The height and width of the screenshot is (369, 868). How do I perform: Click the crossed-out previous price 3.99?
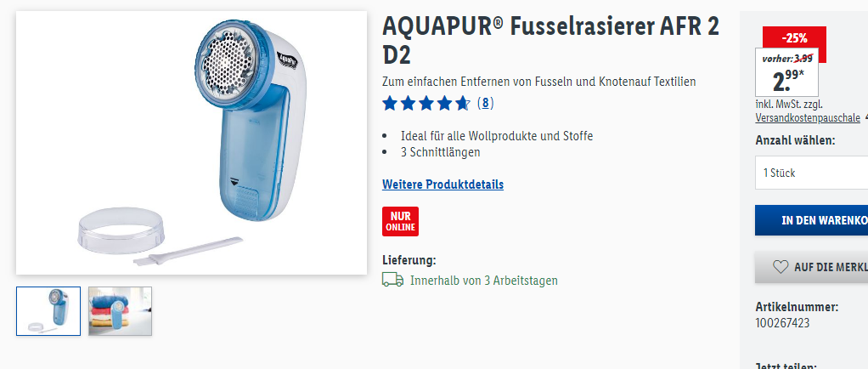(803, 58)
